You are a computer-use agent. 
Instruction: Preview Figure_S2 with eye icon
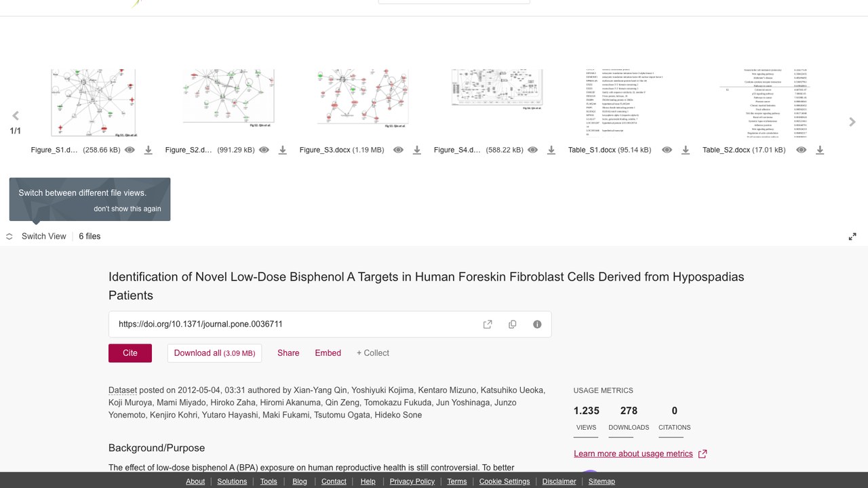tap(264, 150)
